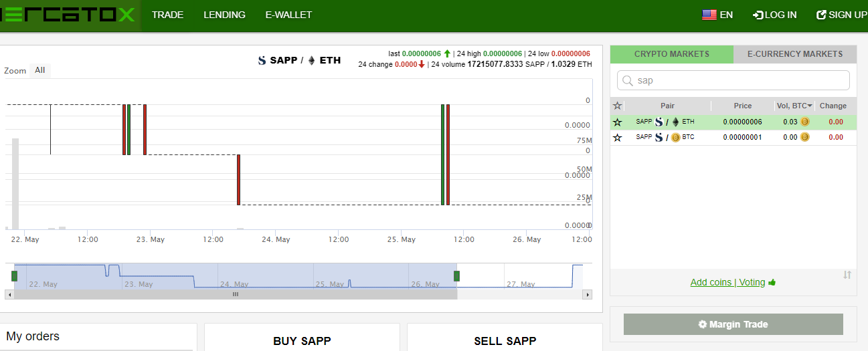Toggle favorites star in table header
This screenshot has height=351, width=868.
[617, 106]
